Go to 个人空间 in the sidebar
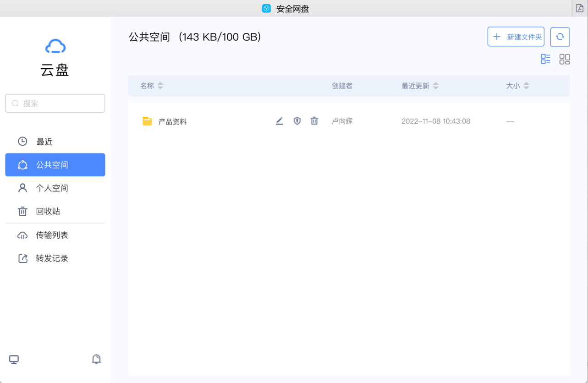This screenshot has width=588, height=383. click(x=52, y=188)
